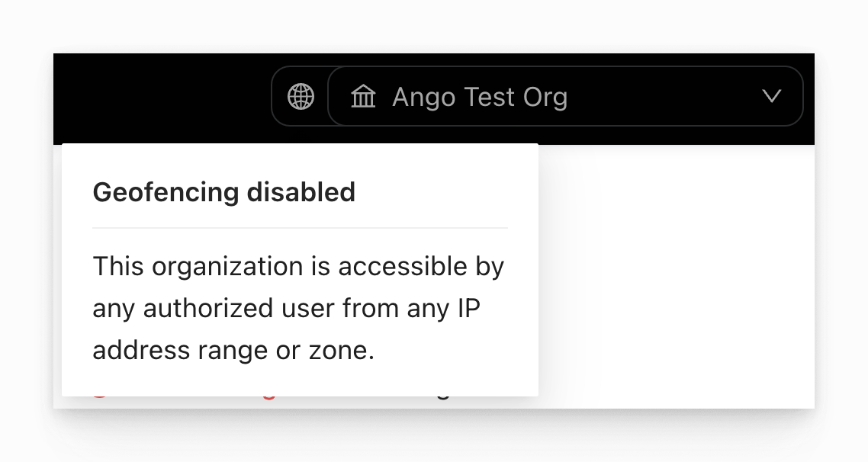Click the globe geofencing icon
Screen dimensions: 868x462
(301, 97)
